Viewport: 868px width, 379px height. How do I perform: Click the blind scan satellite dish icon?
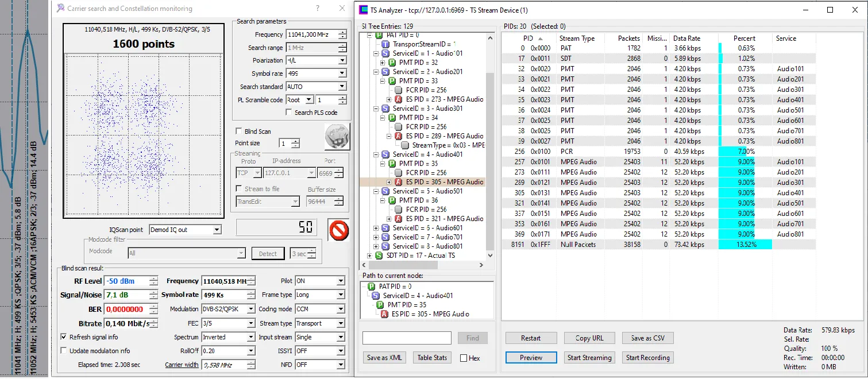pos(337,137)
